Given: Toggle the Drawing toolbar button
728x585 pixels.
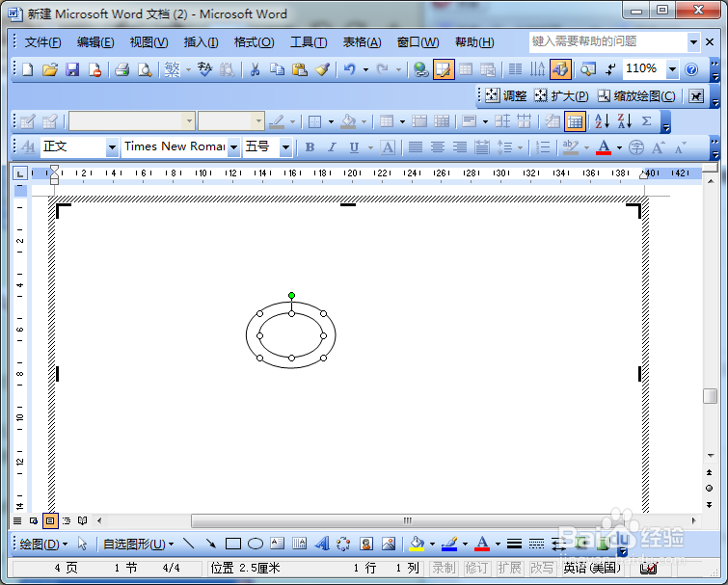Looking at the screenshot, I should tap(560, 69).
